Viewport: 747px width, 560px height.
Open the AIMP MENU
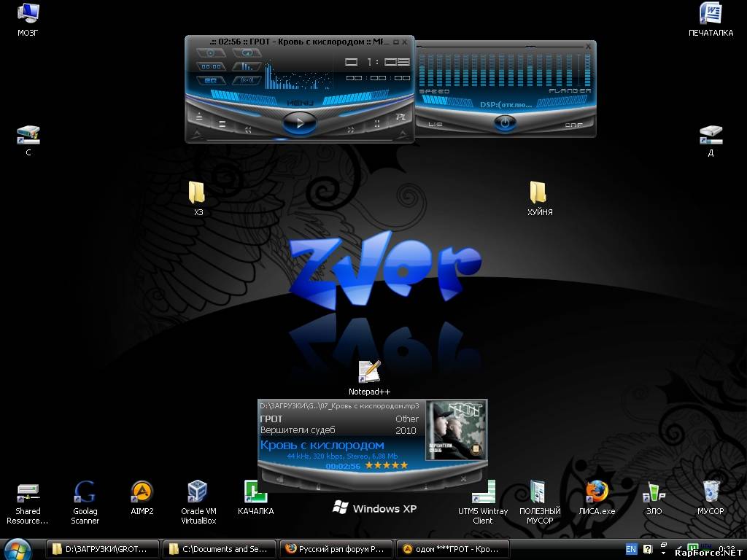coord(300,102)
